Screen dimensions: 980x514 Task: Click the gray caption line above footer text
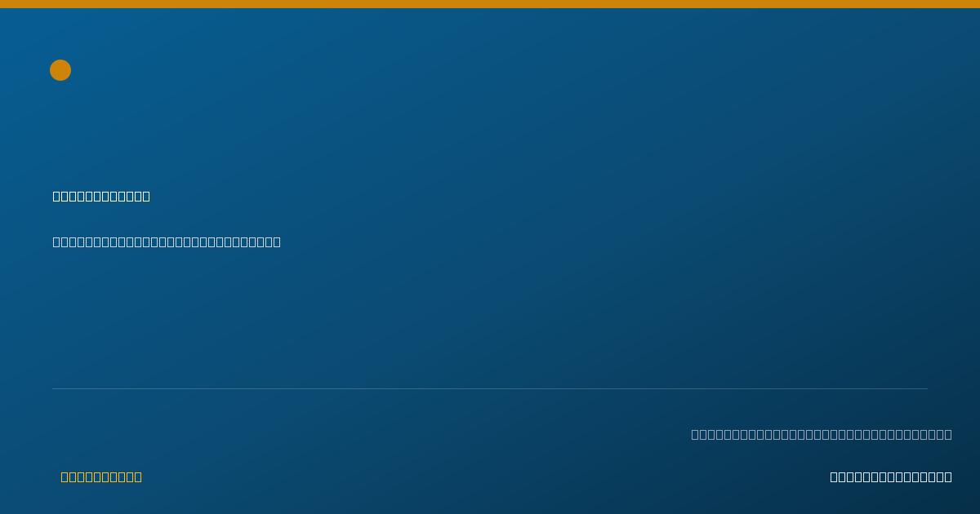822,434
